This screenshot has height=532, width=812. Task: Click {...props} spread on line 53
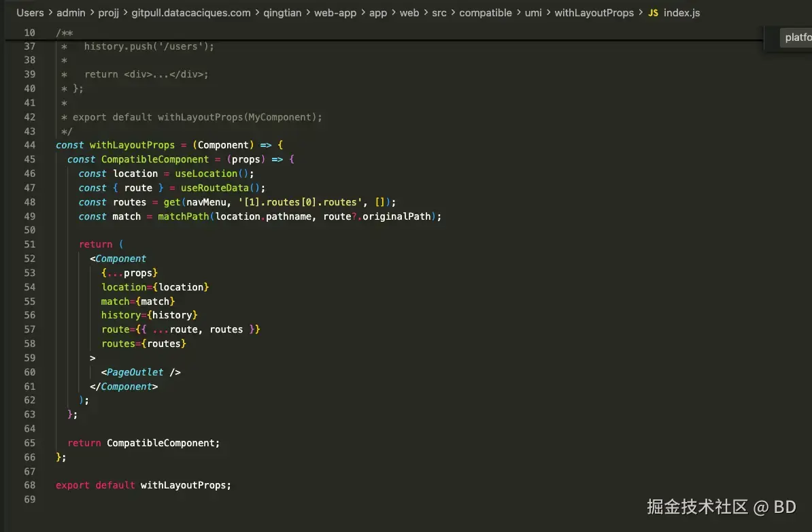[x=129, y=273]
